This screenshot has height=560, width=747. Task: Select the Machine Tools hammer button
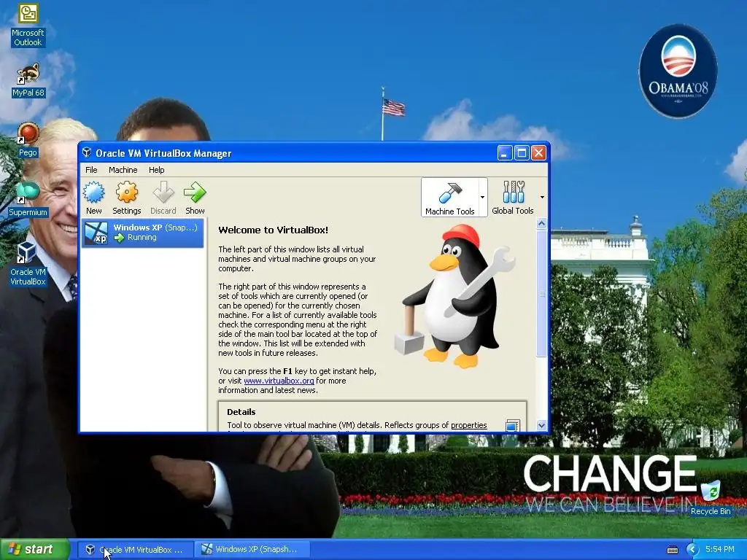[449, 198]
